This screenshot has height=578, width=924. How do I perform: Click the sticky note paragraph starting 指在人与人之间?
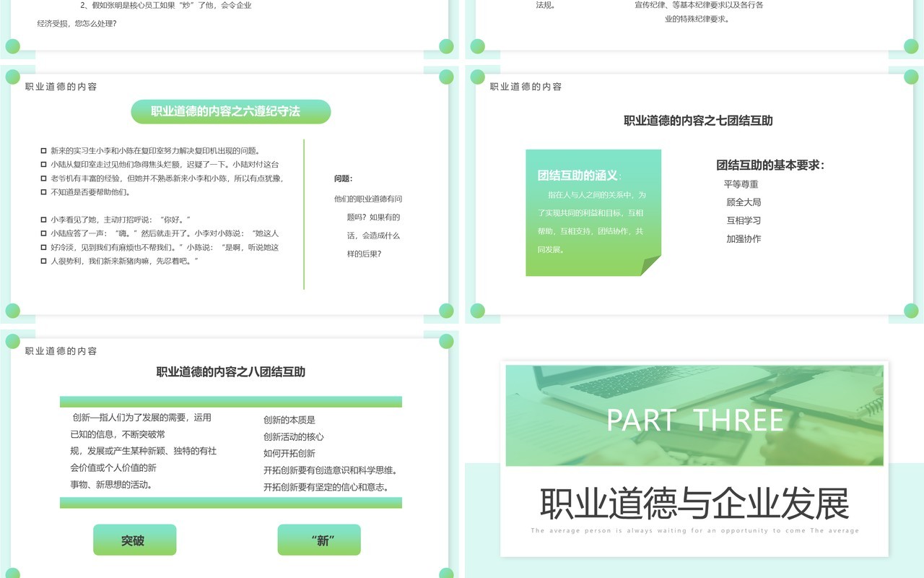tap(591, 223)
